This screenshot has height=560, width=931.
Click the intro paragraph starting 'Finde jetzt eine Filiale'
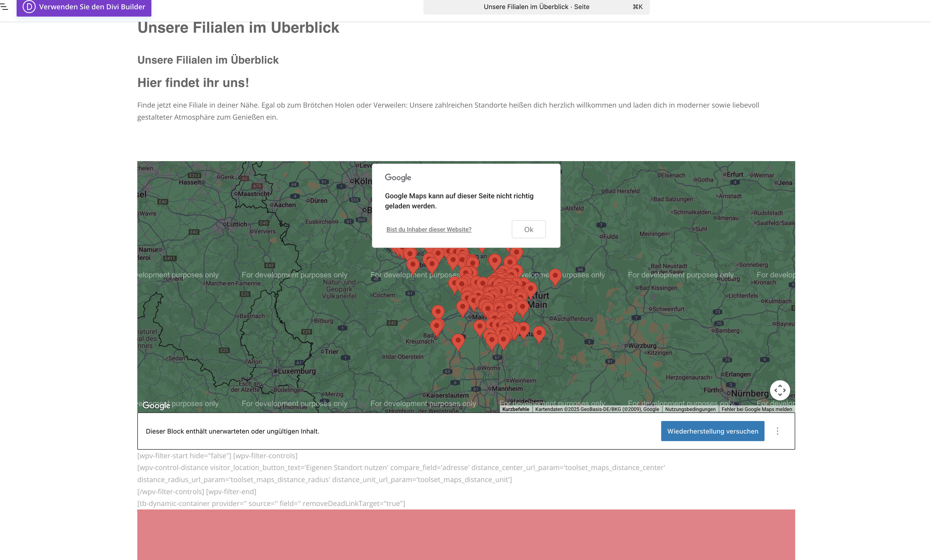tap(448, 111)
